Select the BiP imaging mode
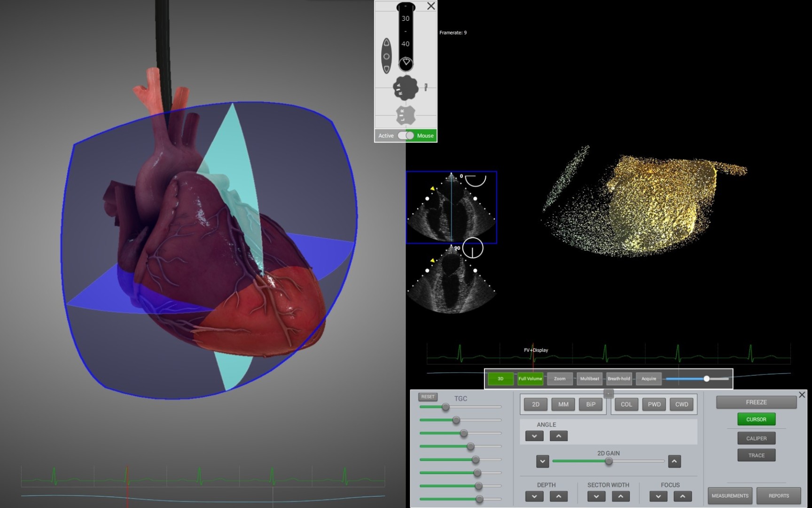812x508 pixels. tap(591, 404)
